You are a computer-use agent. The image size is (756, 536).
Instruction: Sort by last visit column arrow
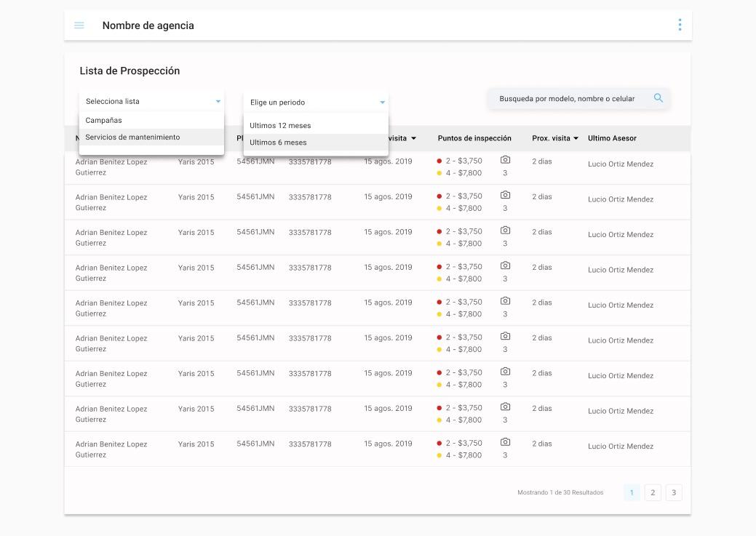click(x=413, y=138)
